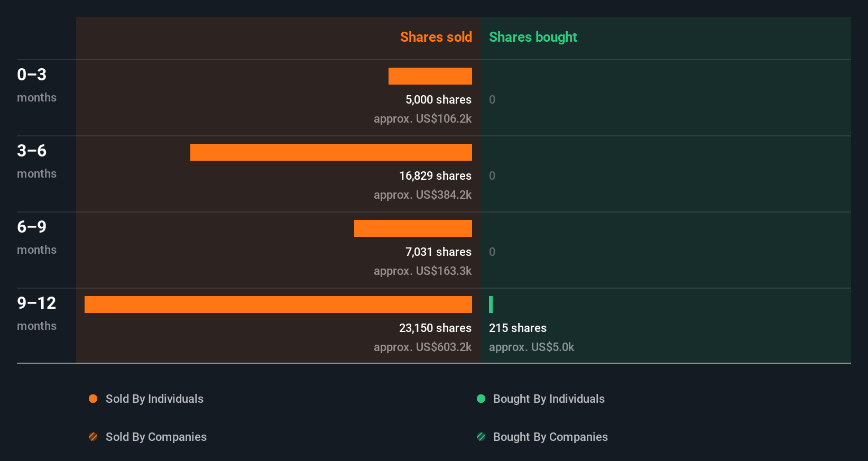Viewport: 868px width, 461px height.
Task: Select the 9–12 months row label
Action: (x=36, y=314)
